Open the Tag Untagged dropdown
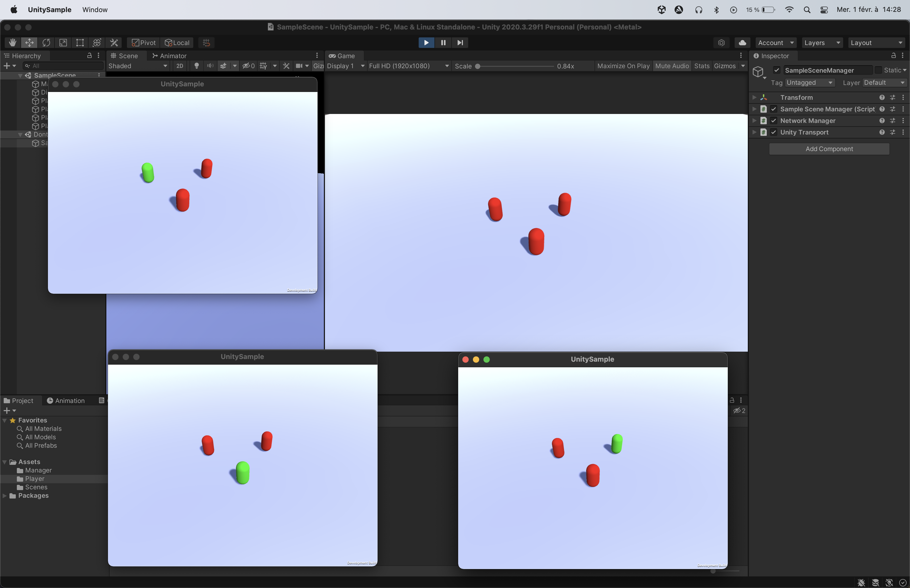Image resolution: width=910 pixels, height=588 pixels. coord(810,82)
